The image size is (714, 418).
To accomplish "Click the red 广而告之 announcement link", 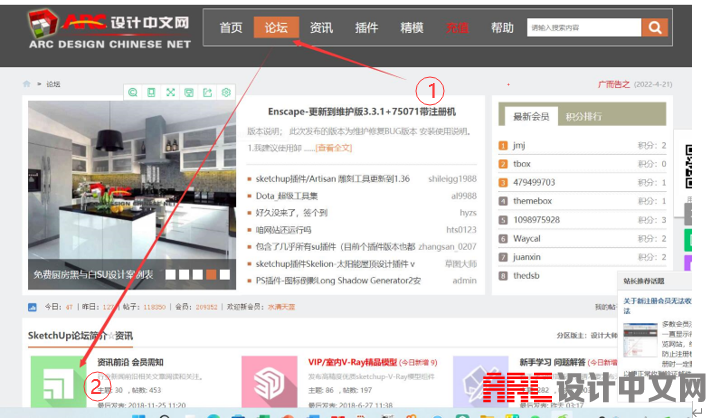I will pyautogui.click(x=613, y=84).
